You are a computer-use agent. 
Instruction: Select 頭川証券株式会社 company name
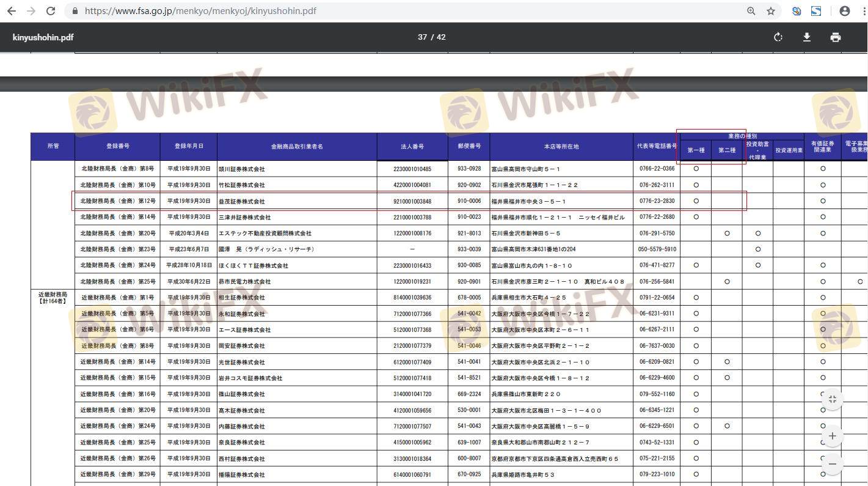pyautogui.click(x=242, y=169)
